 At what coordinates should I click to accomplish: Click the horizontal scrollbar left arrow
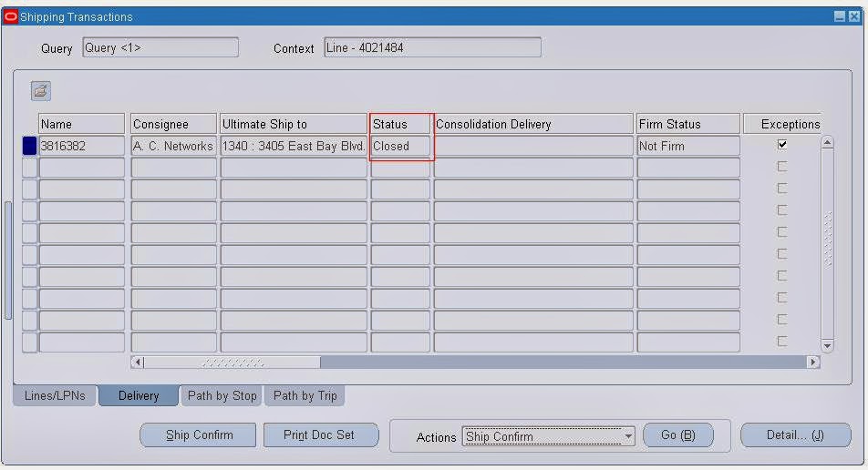[x=138, y=363]
